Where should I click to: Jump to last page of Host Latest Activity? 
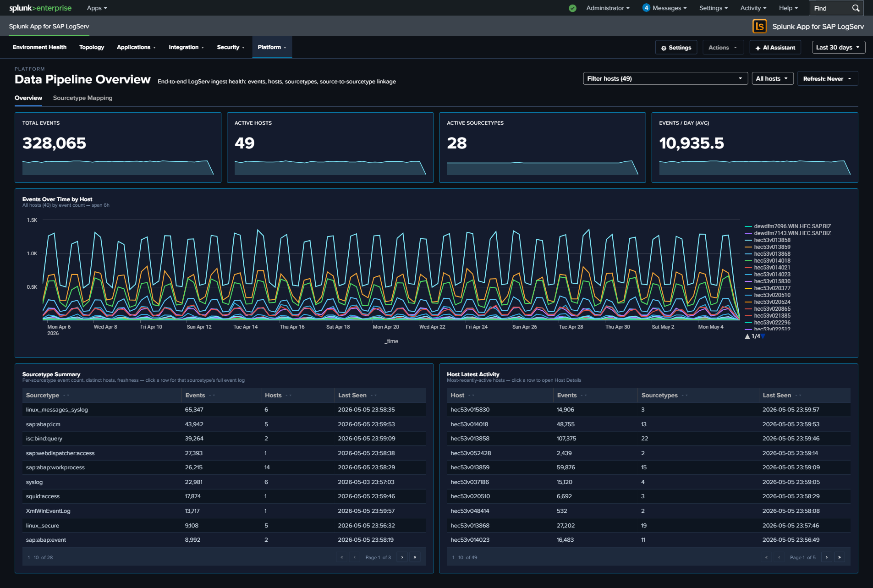point(840,557)
